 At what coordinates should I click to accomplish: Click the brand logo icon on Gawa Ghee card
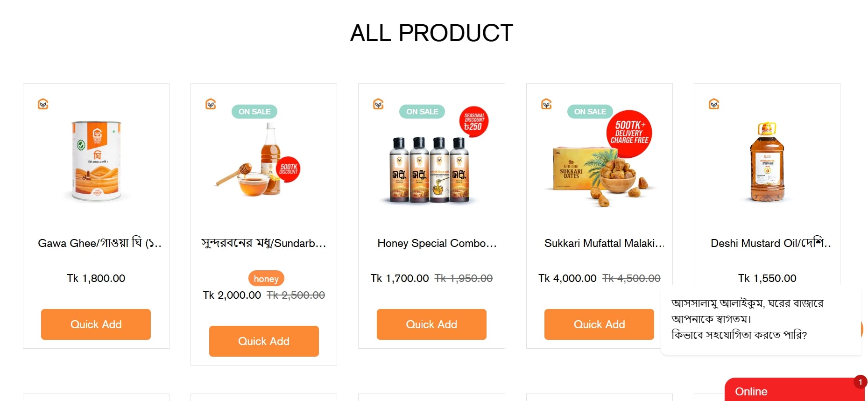[x=43, y=104]
